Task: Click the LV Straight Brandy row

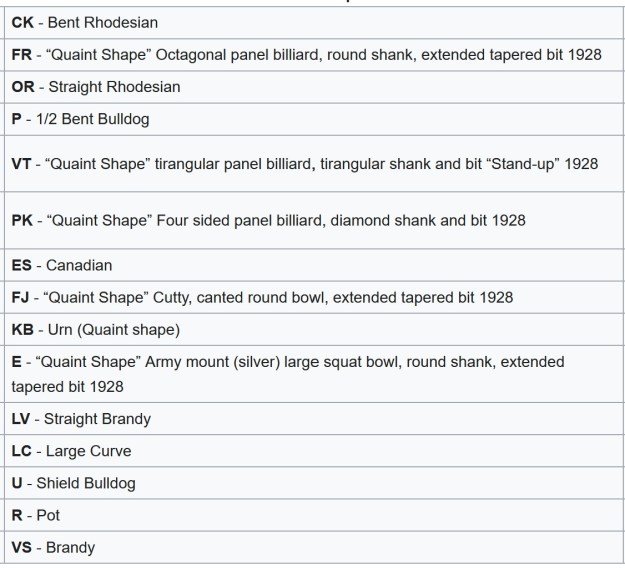Action: point(81,419)
